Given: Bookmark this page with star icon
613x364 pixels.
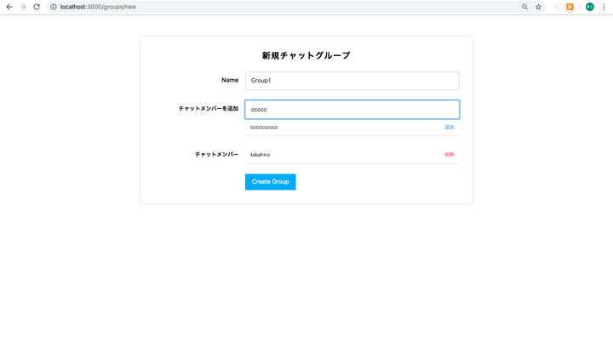Looking at the screenshot, I should (x=538, y=7).
